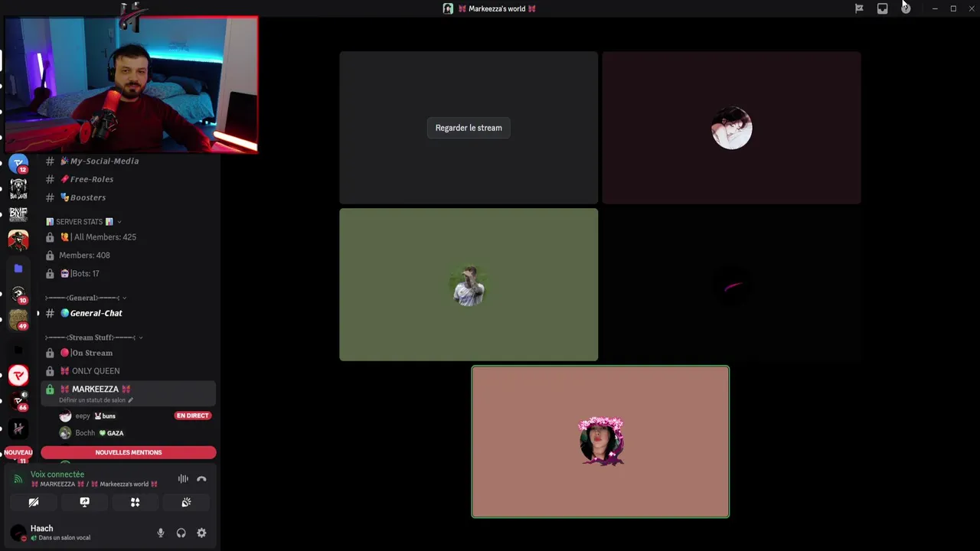Open User Settings gear icon
This screenshot has width=980, height=551.
[201, 533]
